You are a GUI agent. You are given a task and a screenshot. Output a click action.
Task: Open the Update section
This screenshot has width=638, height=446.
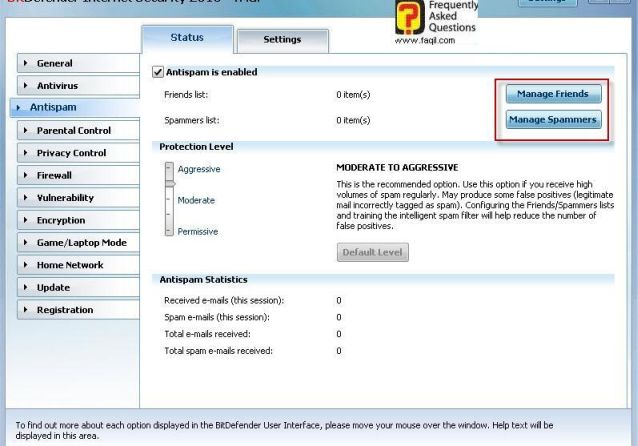[78, 287]
